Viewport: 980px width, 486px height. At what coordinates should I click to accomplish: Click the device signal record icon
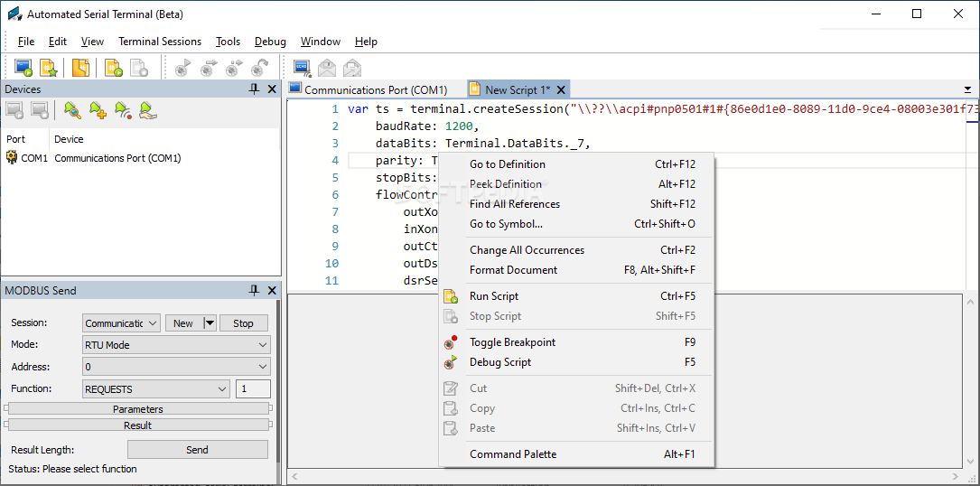123,111
